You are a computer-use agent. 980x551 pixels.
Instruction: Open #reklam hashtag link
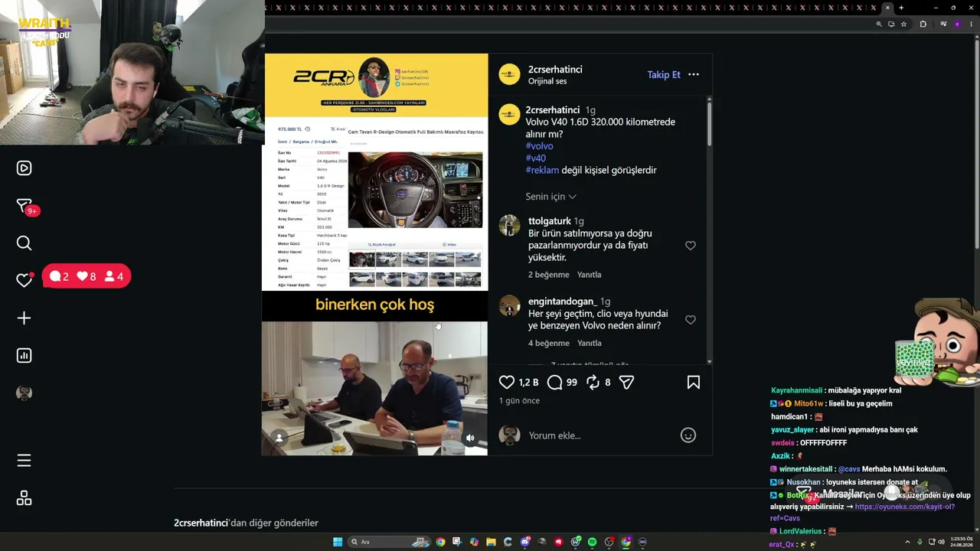542,171
